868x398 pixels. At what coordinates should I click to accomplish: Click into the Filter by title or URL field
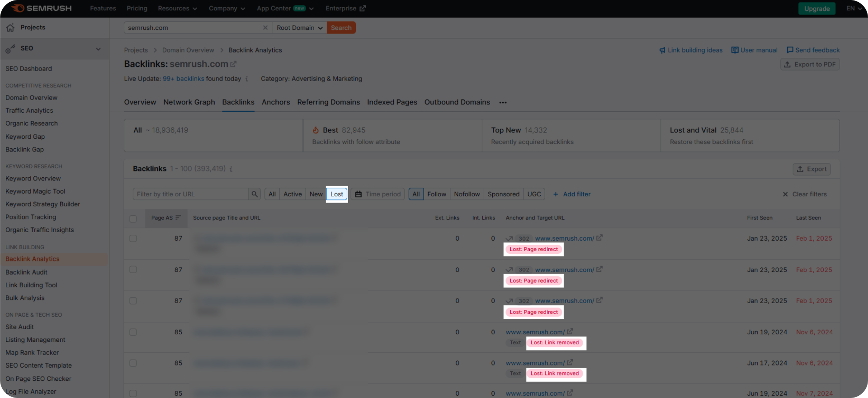click(191, 194)
